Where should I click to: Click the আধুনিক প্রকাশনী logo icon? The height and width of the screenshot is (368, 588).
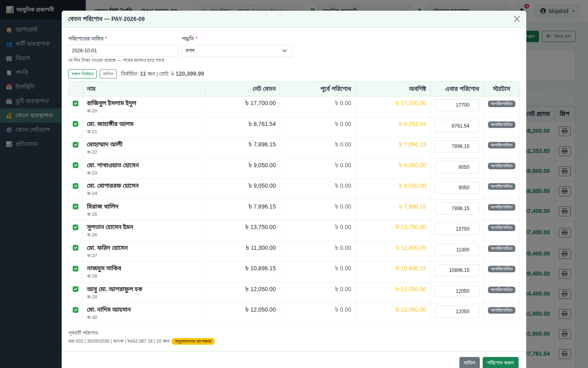click(10, 9)
